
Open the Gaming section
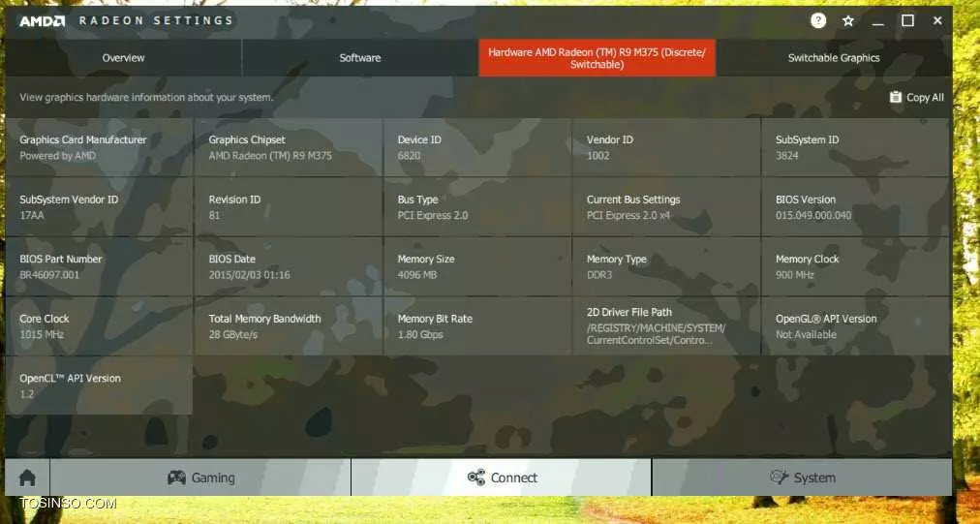(200, 478)
